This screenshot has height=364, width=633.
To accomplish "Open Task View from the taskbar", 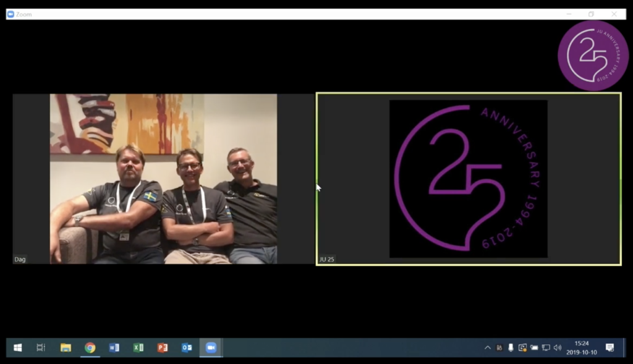I will coord(41,347).
